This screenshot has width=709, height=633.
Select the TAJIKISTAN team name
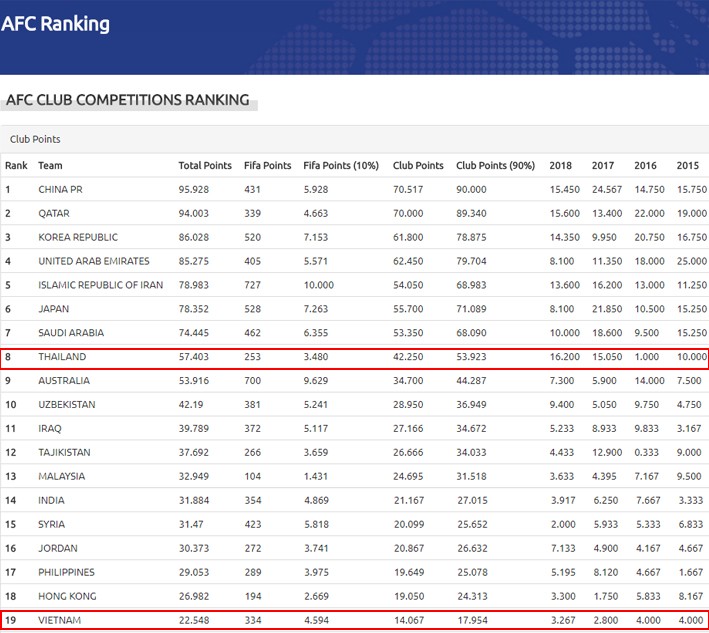point(64,453)
